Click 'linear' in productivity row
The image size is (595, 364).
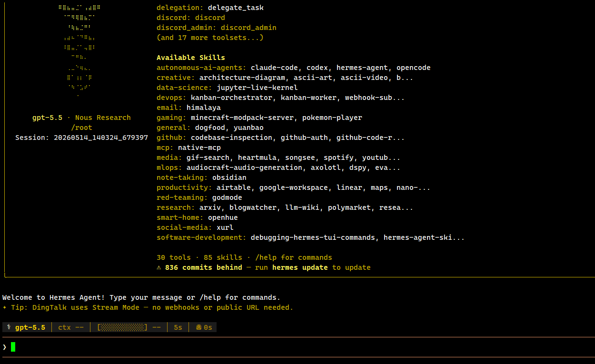click(349, 187)
